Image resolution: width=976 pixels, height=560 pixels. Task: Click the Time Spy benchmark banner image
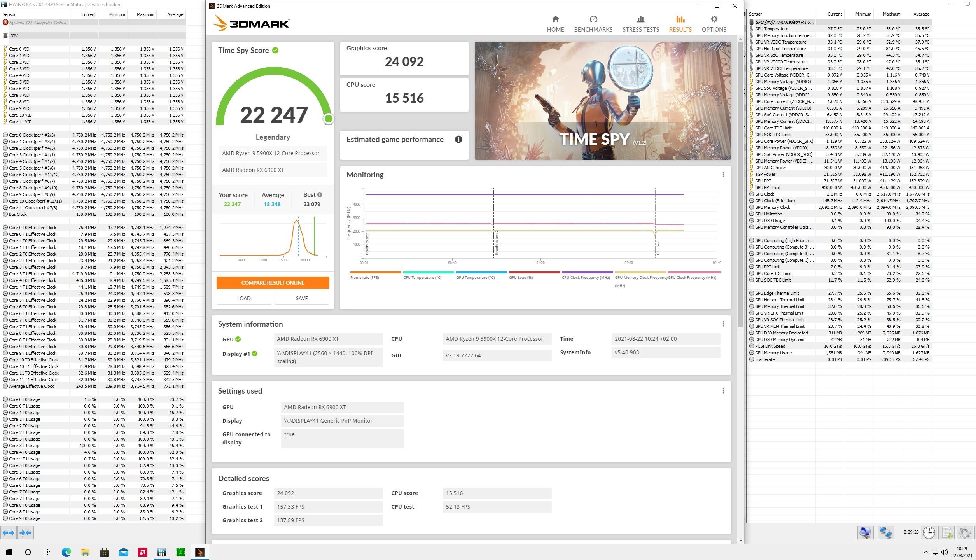tap(602, 101)
